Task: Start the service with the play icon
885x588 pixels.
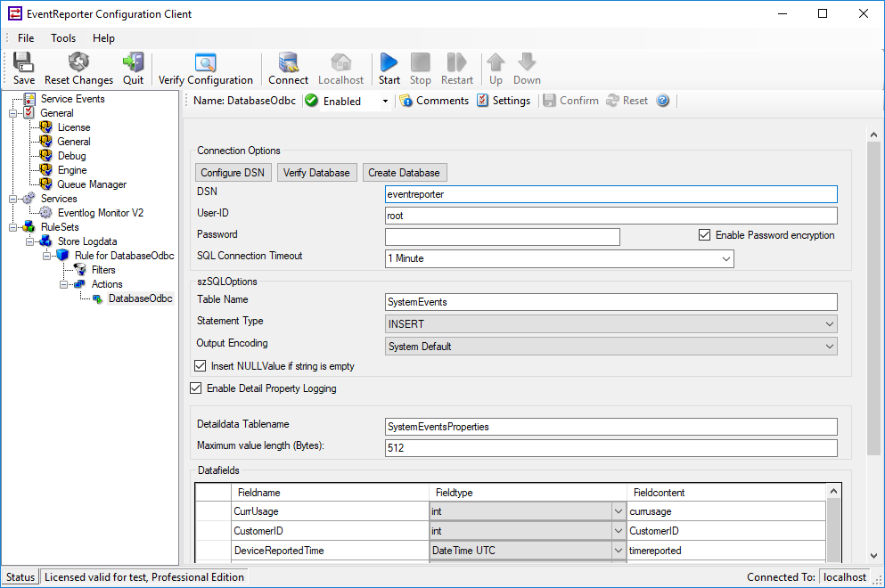Action: pyautogui.click(x=389, y=62)
